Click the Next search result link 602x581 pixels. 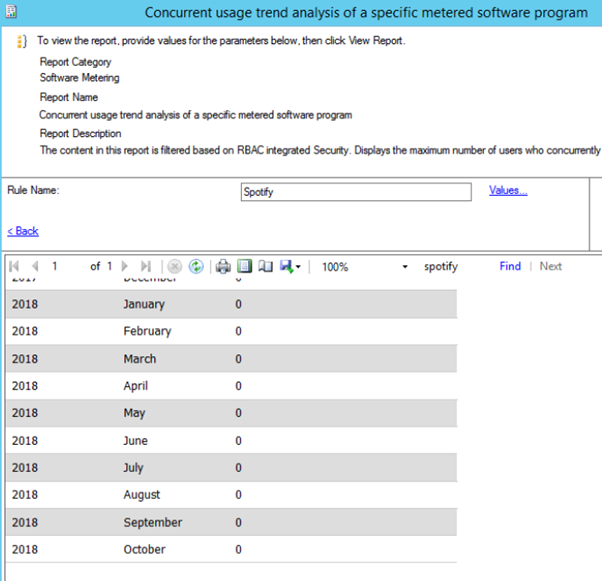tap(551, 266)
